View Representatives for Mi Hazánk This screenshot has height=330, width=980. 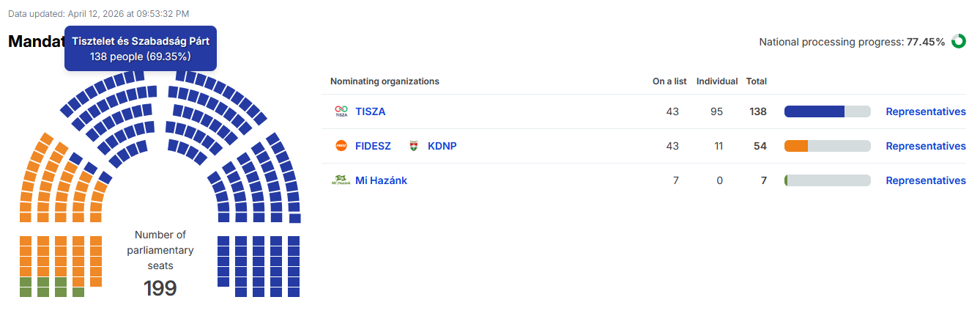(926, 180)
